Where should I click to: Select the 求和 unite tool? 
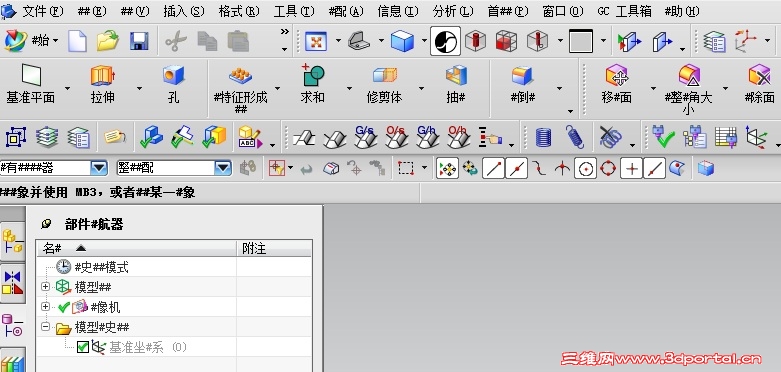(313, 84)
